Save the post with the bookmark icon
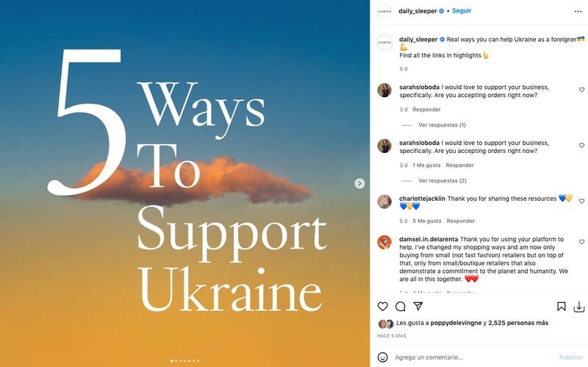Screen dimensions: 588x367 (x=561, y=306)
